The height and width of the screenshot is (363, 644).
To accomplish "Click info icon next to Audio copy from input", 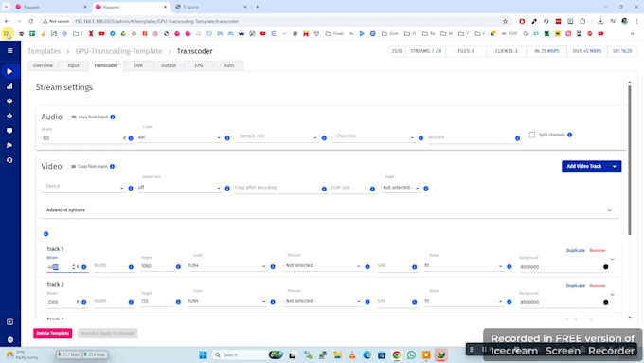I will (x=113, y=118).
